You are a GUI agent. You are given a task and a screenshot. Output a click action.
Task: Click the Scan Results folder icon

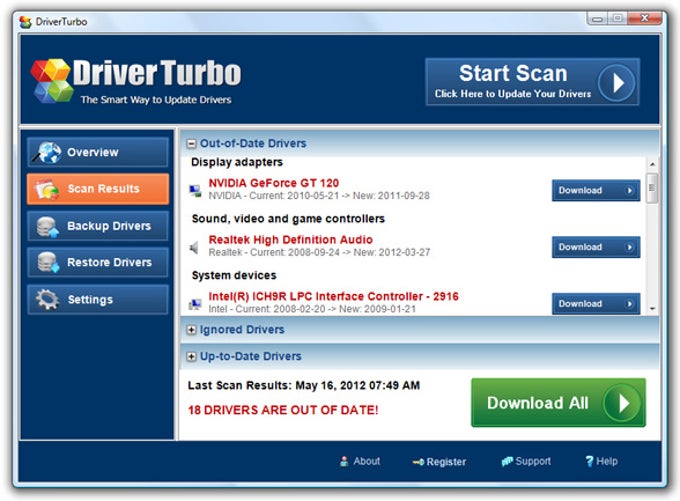(x=47, y=189)
